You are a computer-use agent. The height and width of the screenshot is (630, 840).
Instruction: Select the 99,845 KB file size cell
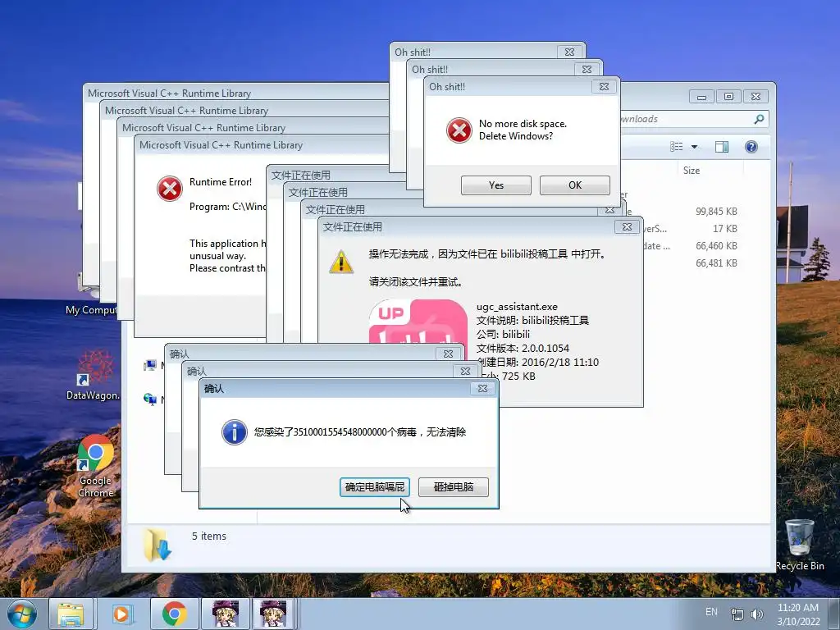[716, 212]
